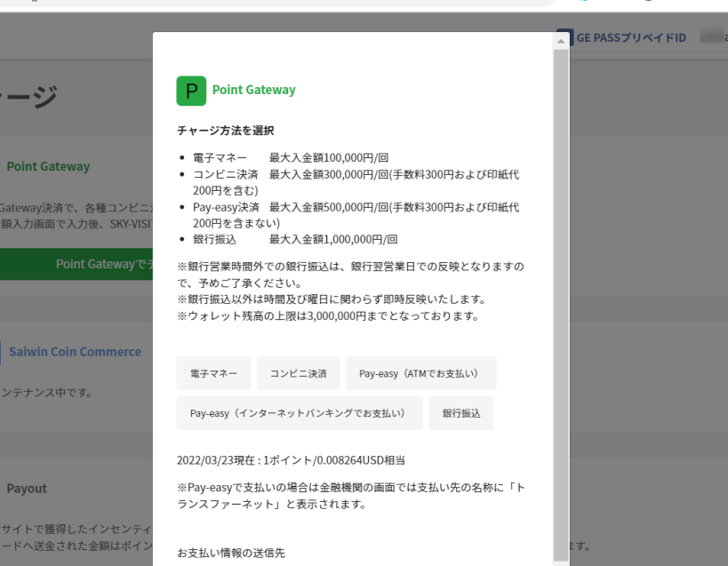Screen dimensions: 728x566
Task: Click the green Point Gatewayでチャージ button behind modal
Action: pyautogui.click(x=76, y=264)
